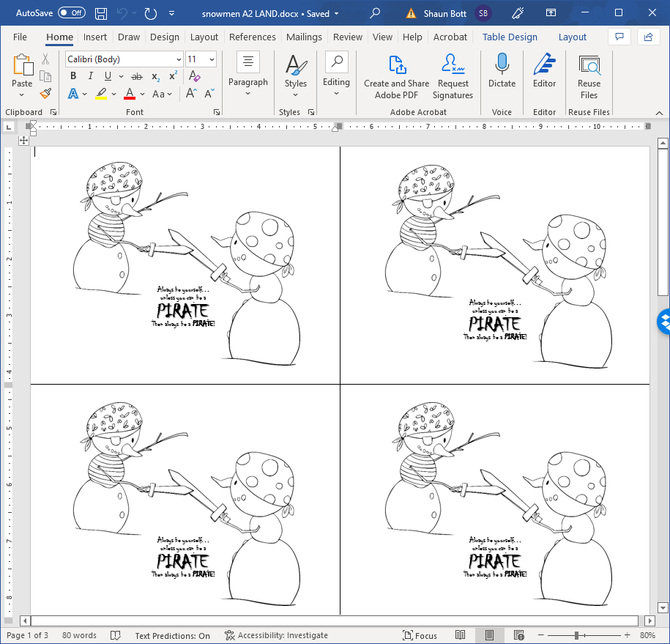Toggle bold formatting
The width and height of the screenshot is (670, 644).
(73, 76)
